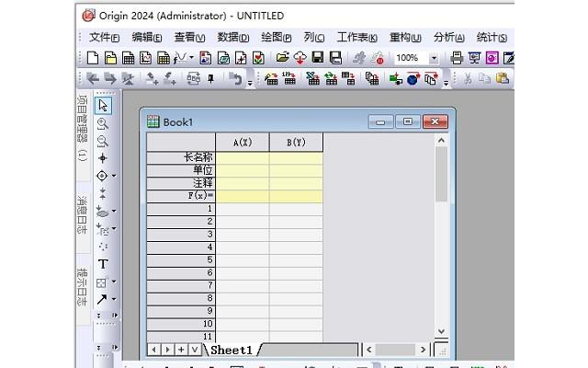Add a new sheet with the + button

(x=181, y=350)
